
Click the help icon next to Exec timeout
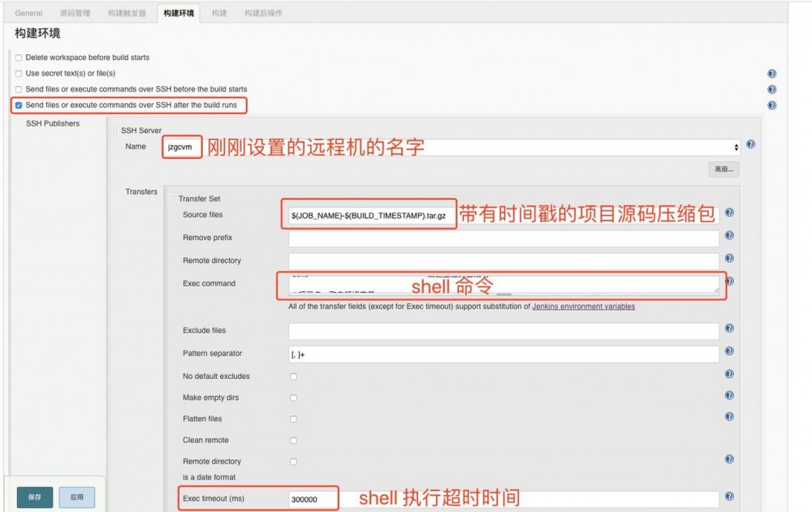729,497
